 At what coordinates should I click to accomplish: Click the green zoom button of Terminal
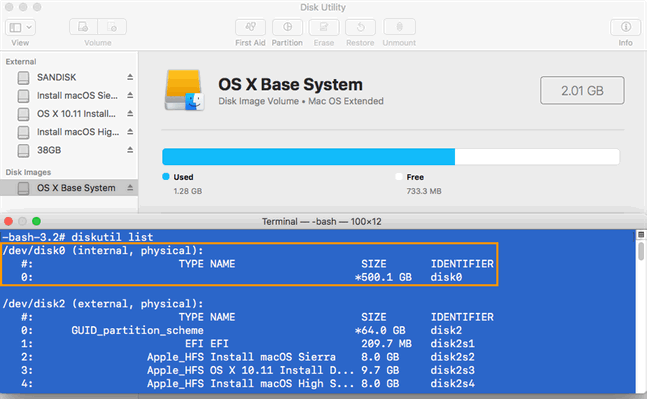click(x=36, y=221)
